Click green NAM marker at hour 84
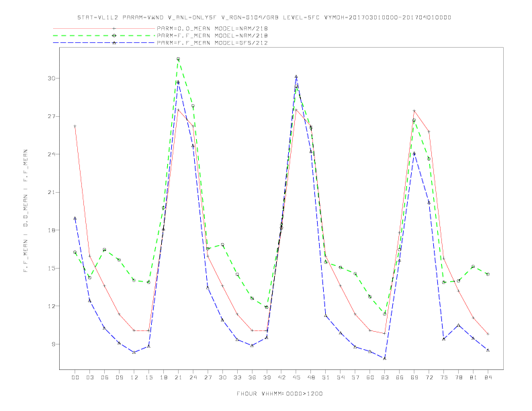532x411 pixels. pyautogui.click(x=488, y=275)
